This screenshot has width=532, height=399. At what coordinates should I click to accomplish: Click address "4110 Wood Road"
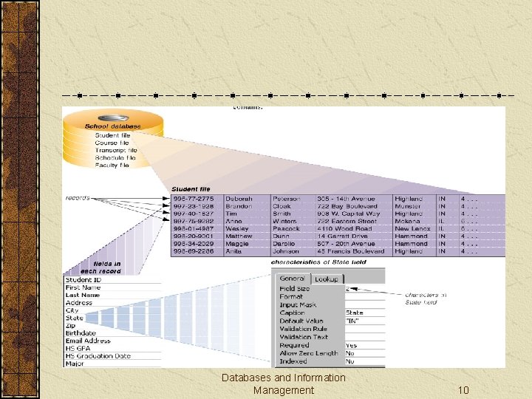click(x=345, y=228)
